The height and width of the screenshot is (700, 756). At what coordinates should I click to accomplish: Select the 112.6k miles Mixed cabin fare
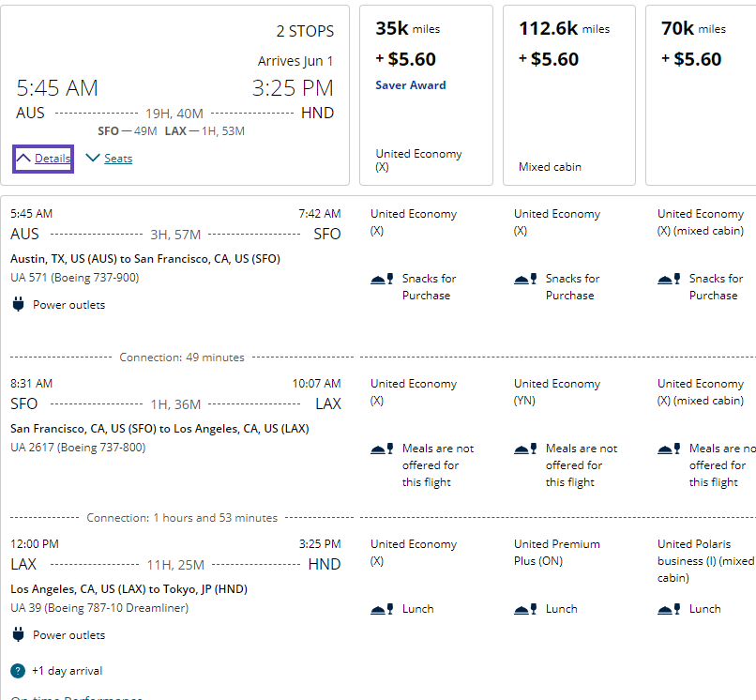tap(568, 95)
